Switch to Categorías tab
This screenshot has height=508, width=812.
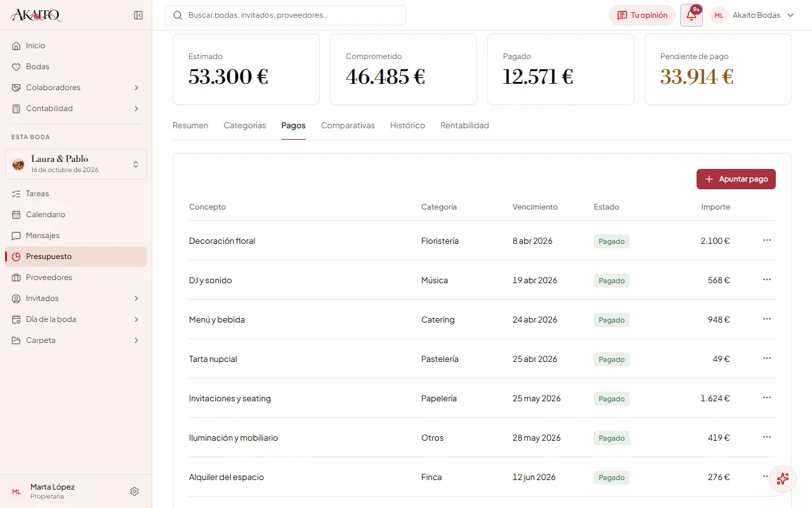[x=245, y=126]
